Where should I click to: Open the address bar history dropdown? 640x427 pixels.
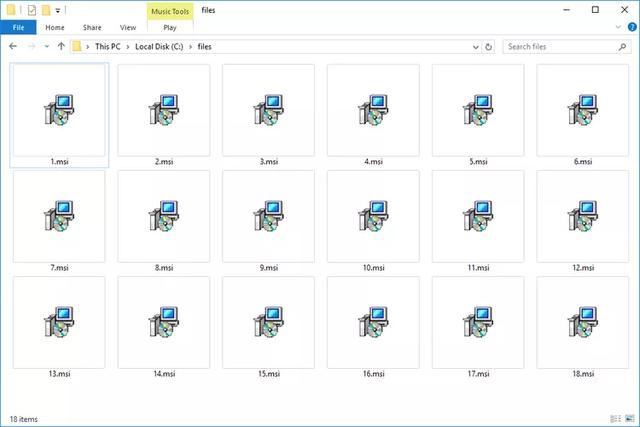[x=473, y=46]
